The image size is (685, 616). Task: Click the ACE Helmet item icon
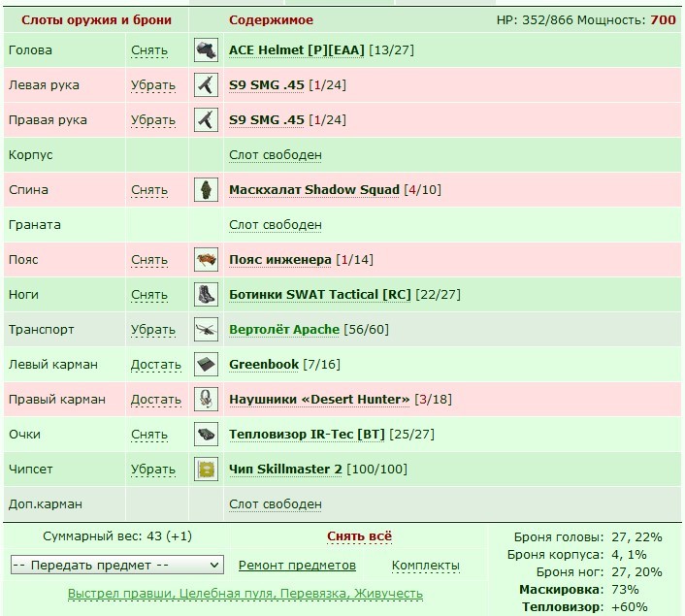click(x=206, y=50)
